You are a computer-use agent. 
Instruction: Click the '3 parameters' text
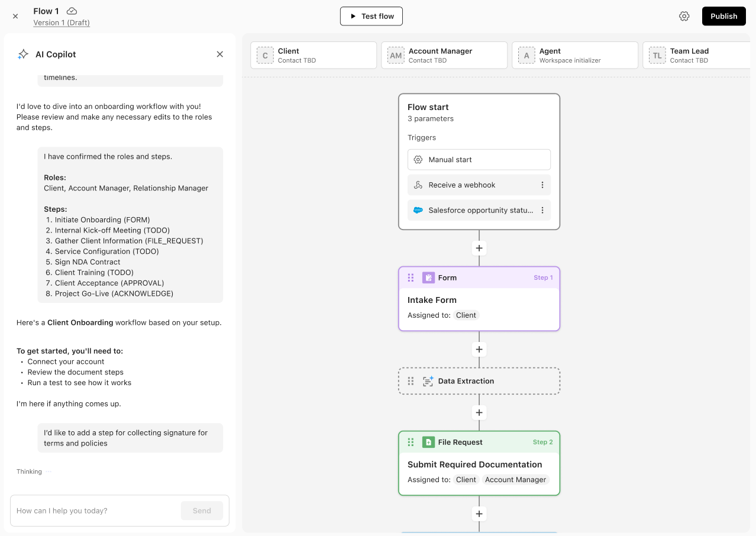click(431, 118)
